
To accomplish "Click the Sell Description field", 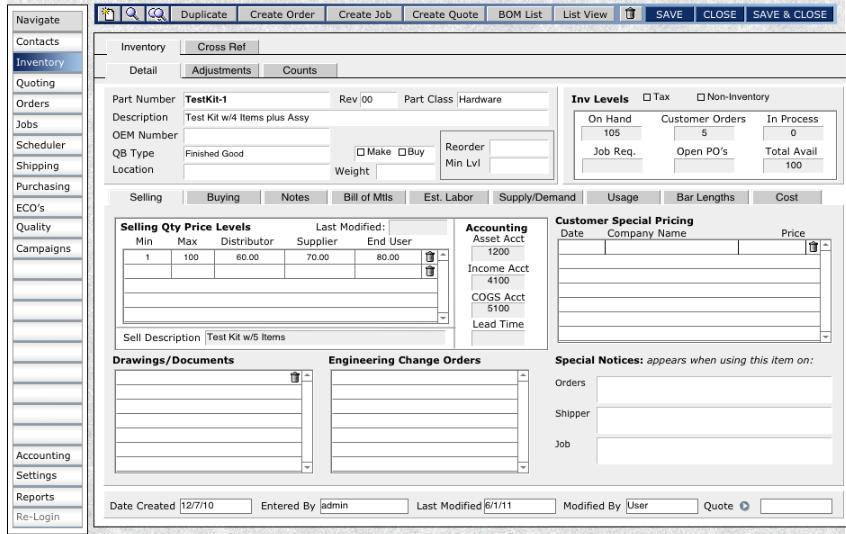I will point(325,337).
